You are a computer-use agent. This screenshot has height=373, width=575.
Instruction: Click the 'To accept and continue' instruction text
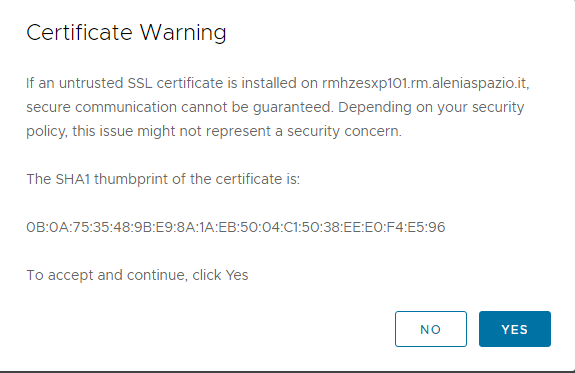(x=138, y=275)
